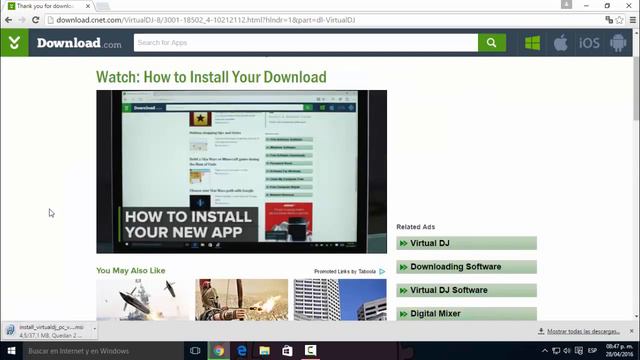Image resolution: width=640 pixels, height=360 pixels.
Task: Click the install_virtualdj download item
Action: click(47, 331)
